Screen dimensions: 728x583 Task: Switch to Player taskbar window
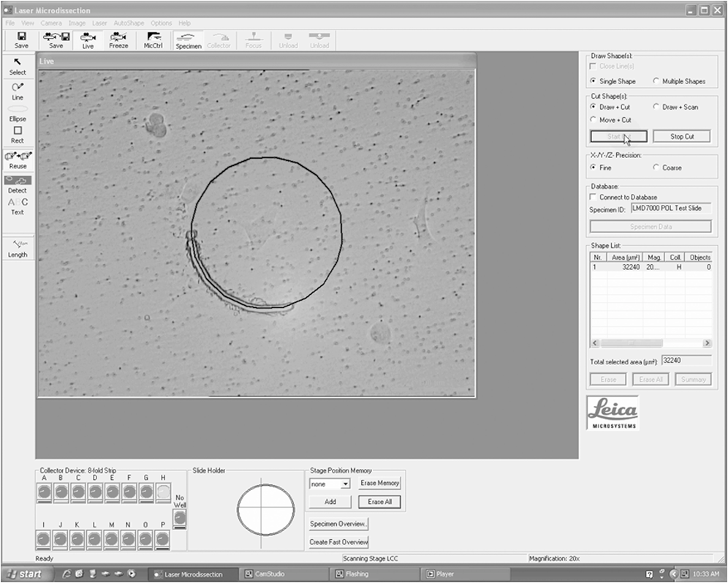pos(466,574)
